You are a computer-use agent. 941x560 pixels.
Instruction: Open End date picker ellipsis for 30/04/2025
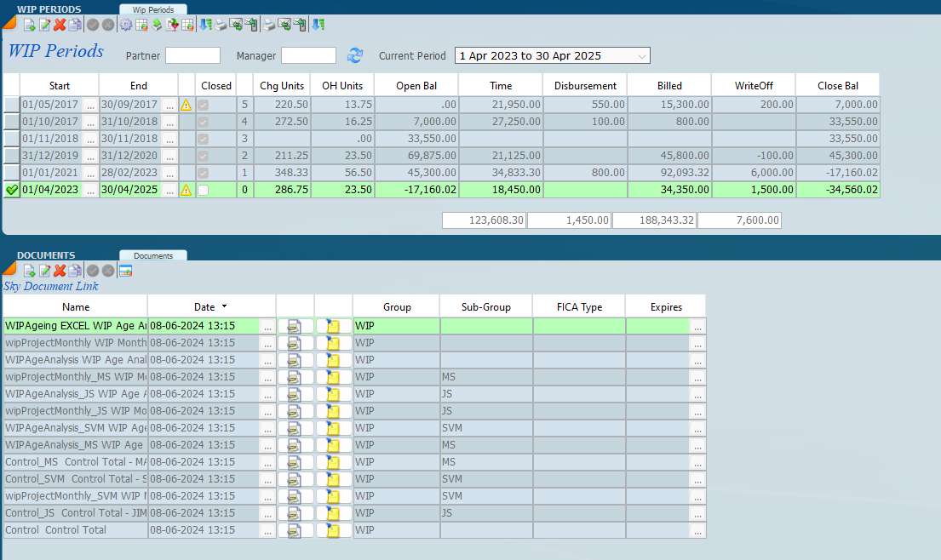(x=169, y=190)
